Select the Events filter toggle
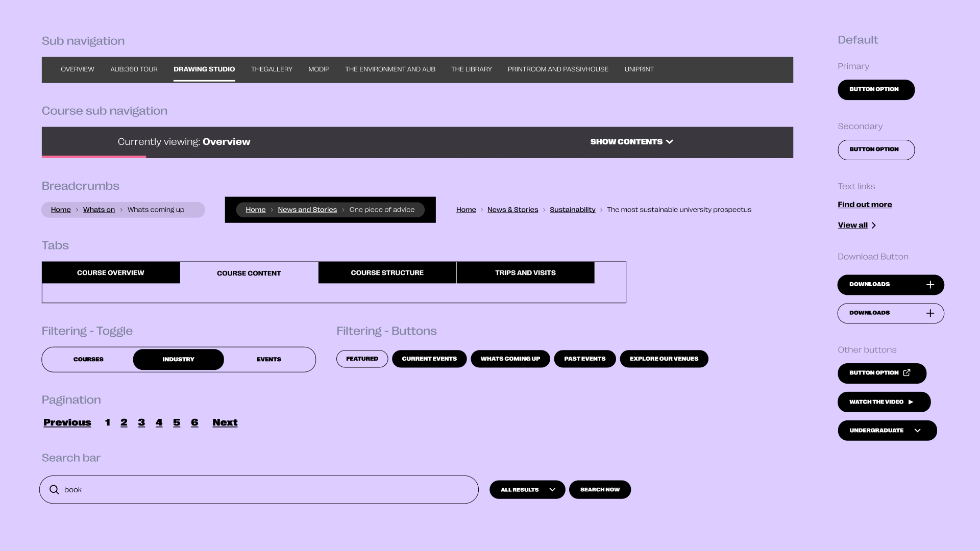 pos(268,359)
